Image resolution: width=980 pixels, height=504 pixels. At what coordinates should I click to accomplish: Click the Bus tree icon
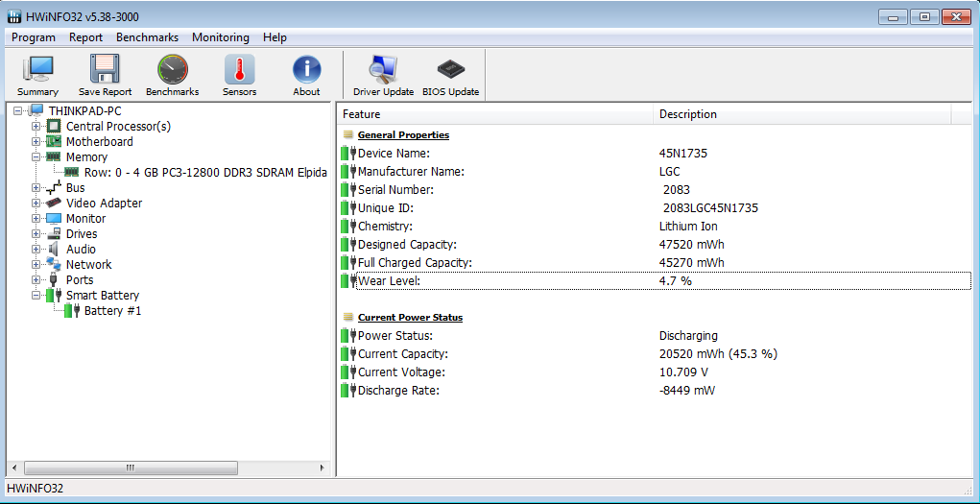55,187
